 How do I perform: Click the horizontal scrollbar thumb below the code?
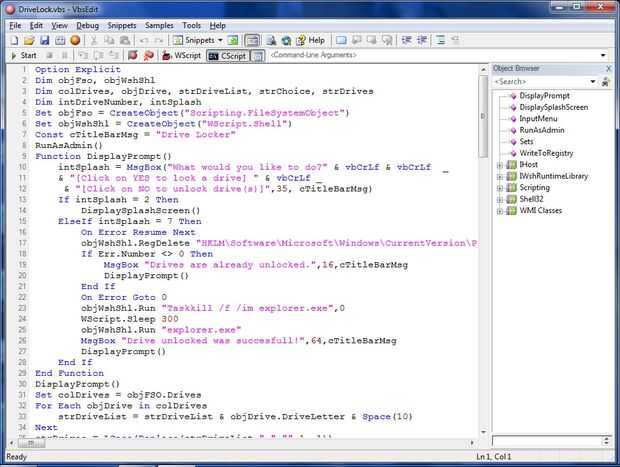[x=31, y=443]
